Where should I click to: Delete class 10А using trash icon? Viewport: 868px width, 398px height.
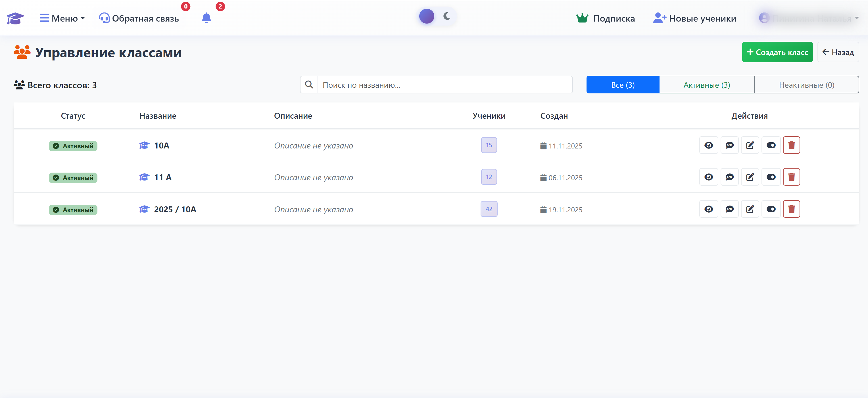pos(792,145)
